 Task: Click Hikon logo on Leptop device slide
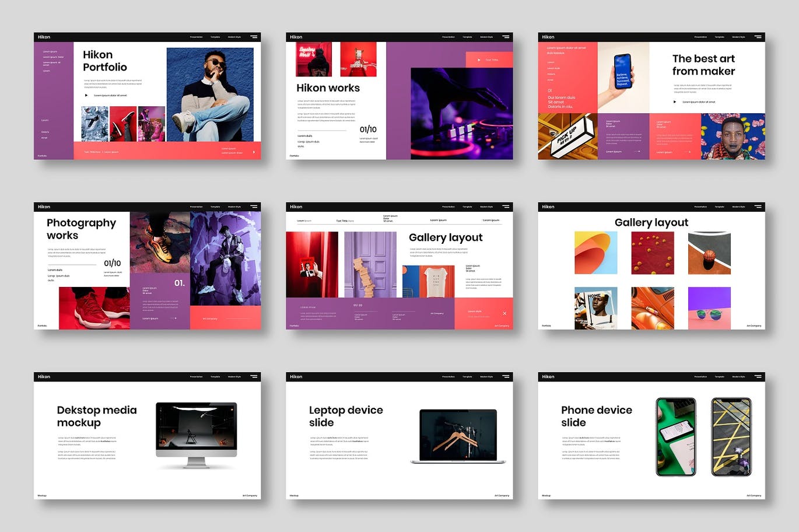(x=296, y=377)
